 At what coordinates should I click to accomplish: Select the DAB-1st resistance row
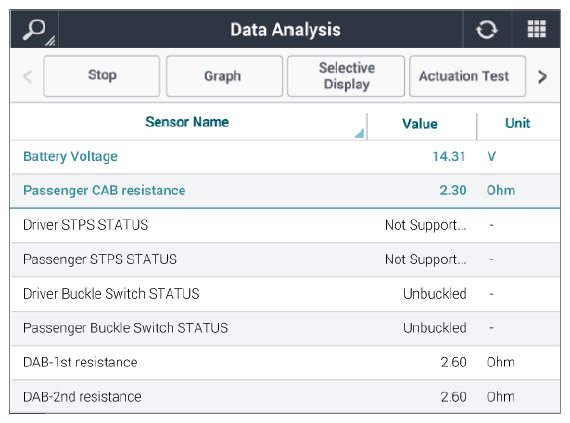285,363
